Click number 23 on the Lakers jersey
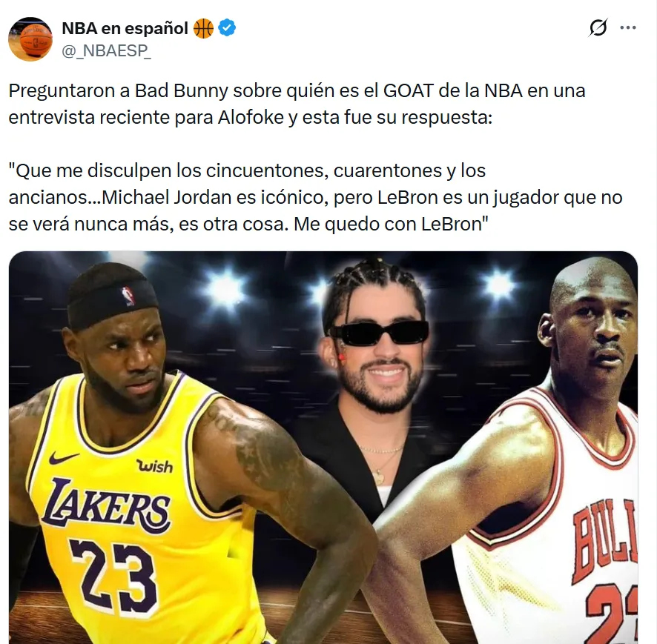Image resolution: width=657 pixels, height=644 pixels. point(113,577)
